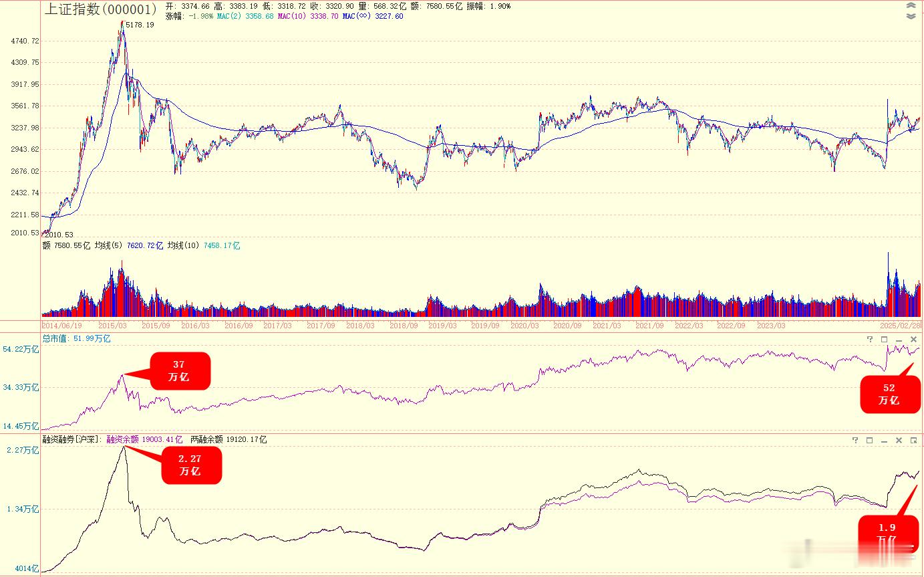Click the double-chevron up arrow at top right
This screenshot has width=924, height=577.
tap(911, 6)
